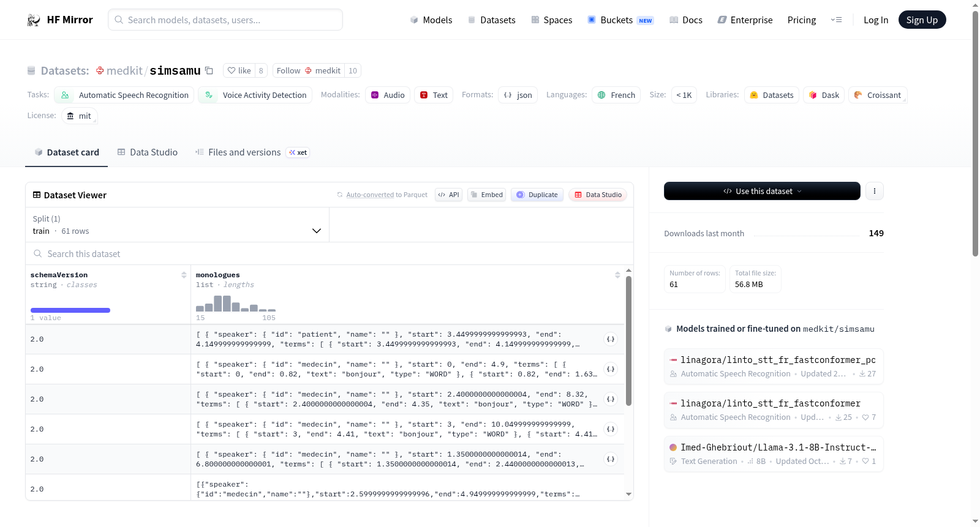
Task: Click the page vertical scrollbar
Action: (x=975, y=133)
